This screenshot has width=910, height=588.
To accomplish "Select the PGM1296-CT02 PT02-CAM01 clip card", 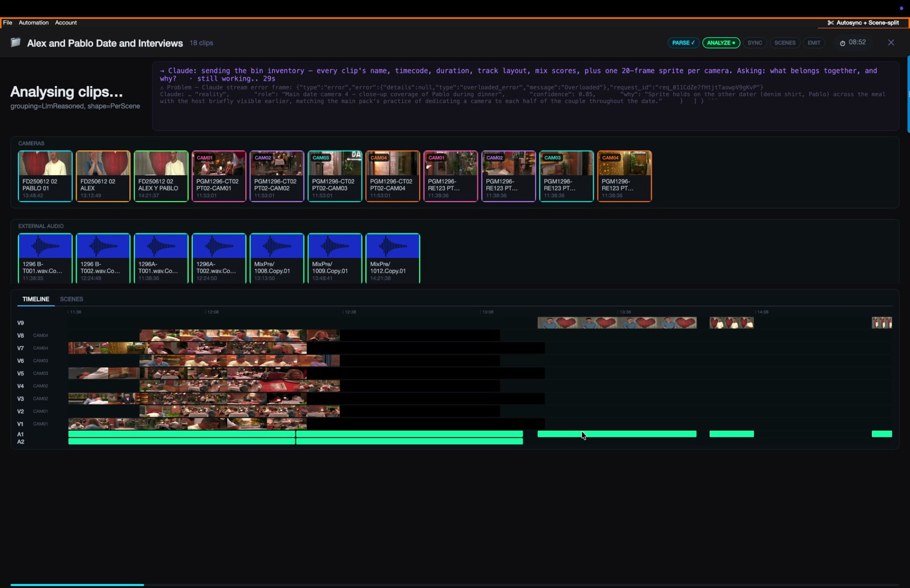I will pos(219,176).
